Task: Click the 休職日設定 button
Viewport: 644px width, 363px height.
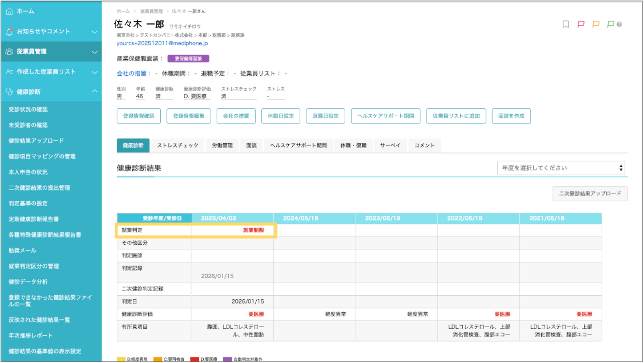Action: [281, 116]
